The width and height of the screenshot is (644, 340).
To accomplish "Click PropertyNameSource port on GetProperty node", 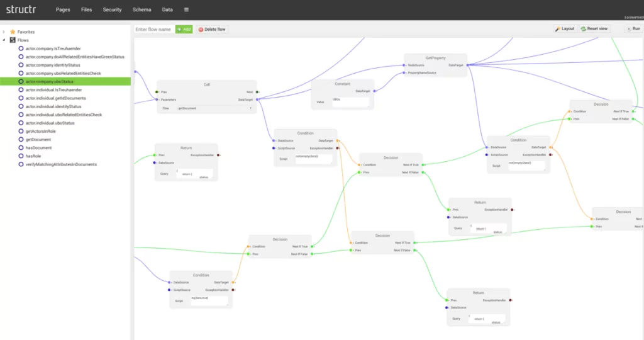I will (404, 73).
